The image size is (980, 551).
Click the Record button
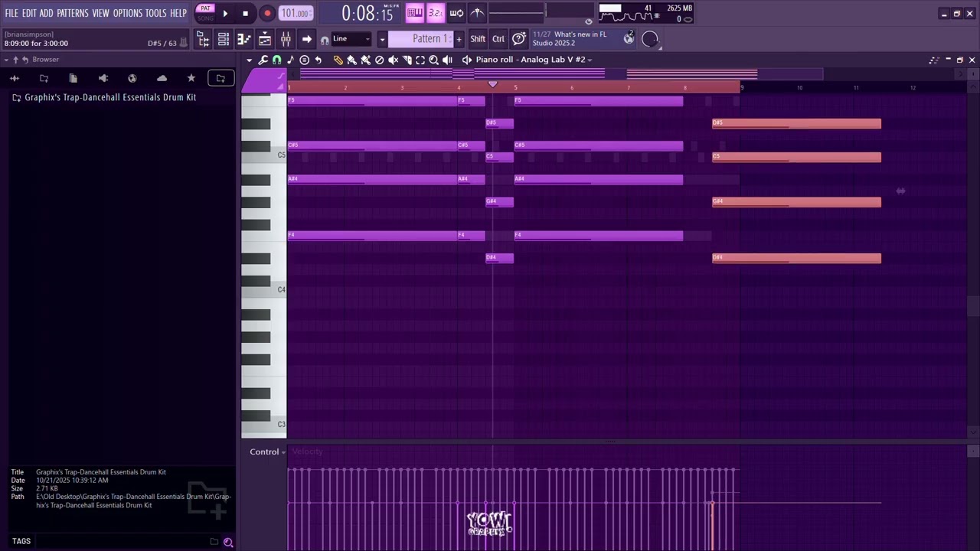tap(267, 13)
